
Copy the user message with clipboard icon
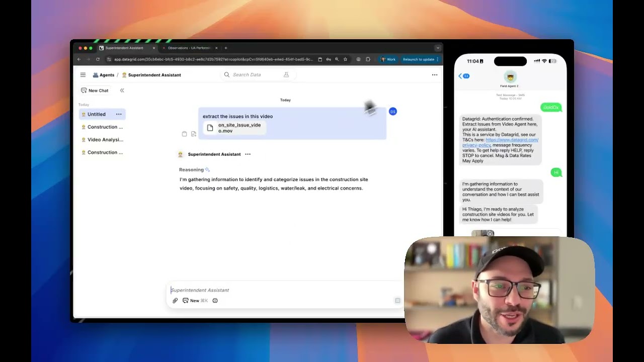[185, 134]
